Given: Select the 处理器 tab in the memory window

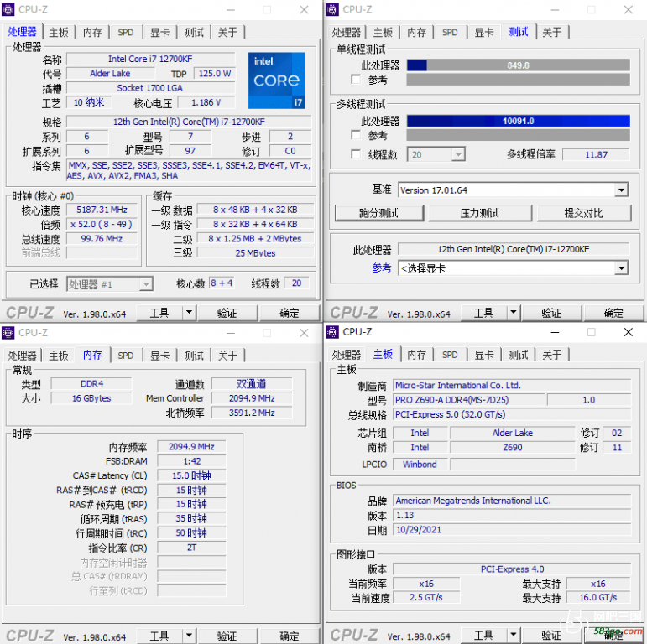Looking at the screenshot, I should pos(23,356).
